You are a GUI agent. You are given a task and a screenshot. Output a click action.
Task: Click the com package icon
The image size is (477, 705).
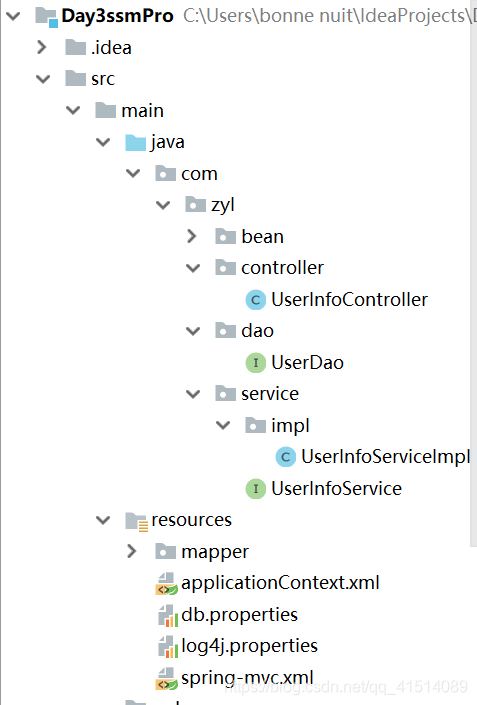click(x=165, y=174)
